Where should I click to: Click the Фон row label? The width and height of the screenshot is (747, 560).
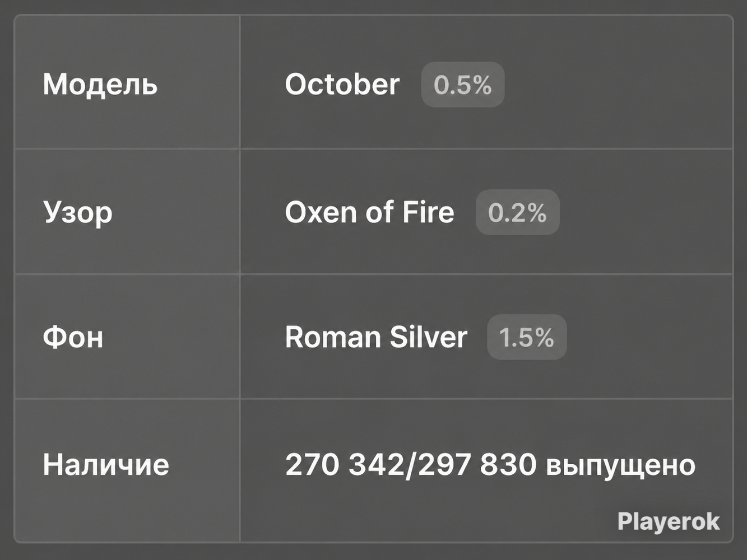(x=73, y=338)
